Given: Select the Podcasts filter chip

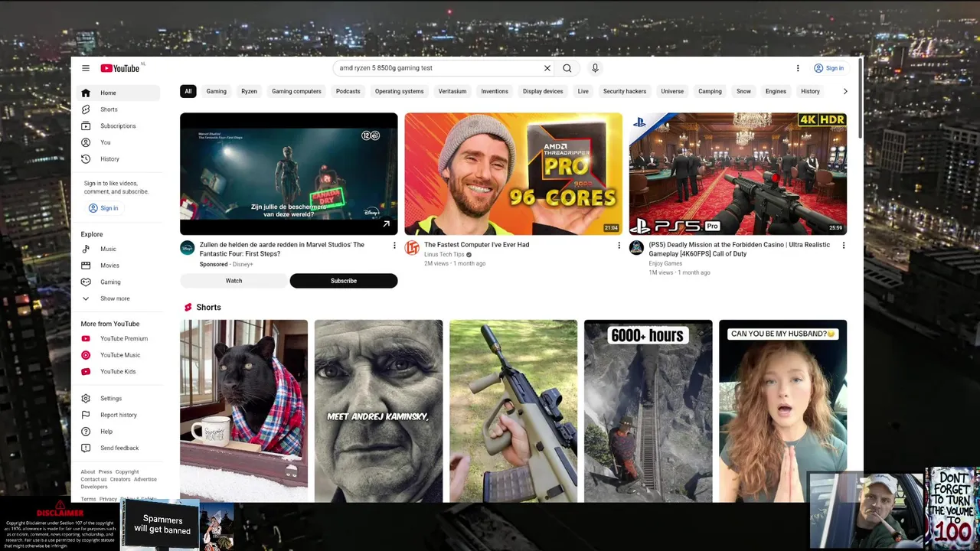Looking at the screenshot, I should pos(348,91).
